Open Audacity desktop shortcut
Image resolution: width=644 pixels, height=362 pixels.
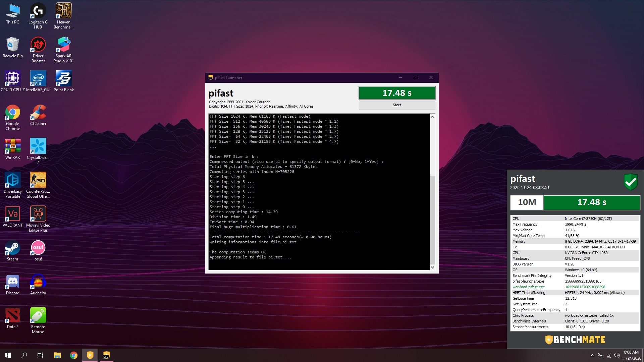pos(38,285)
